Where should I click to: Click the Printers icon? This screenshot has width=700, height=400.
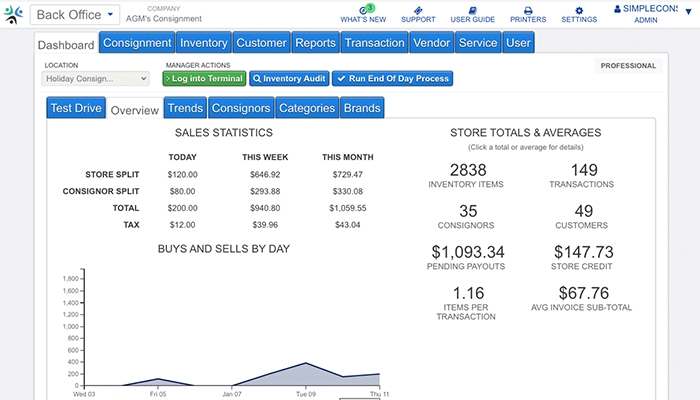coord(528,10)
